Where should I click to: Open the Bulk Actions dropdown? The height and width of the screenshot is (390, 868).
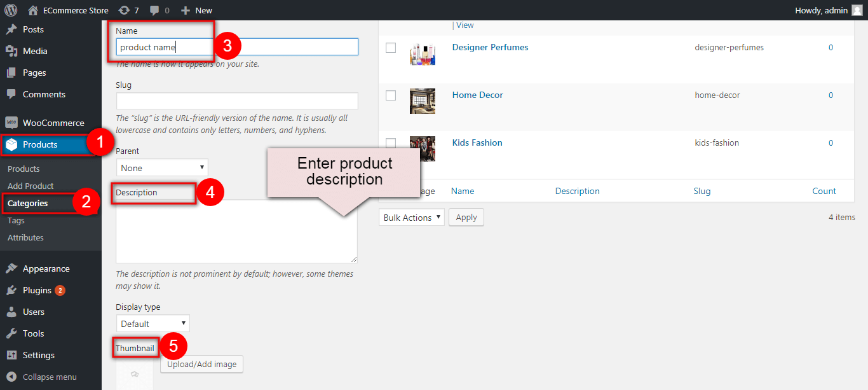411,218
